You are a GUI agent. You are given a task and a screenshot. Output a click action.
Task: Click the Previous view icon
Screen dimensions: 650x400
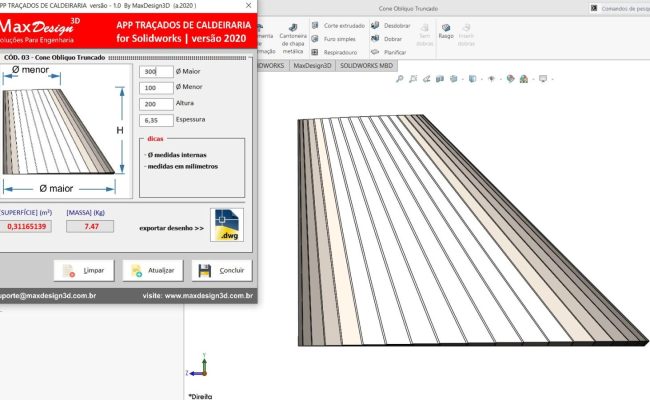pos(427,79)
